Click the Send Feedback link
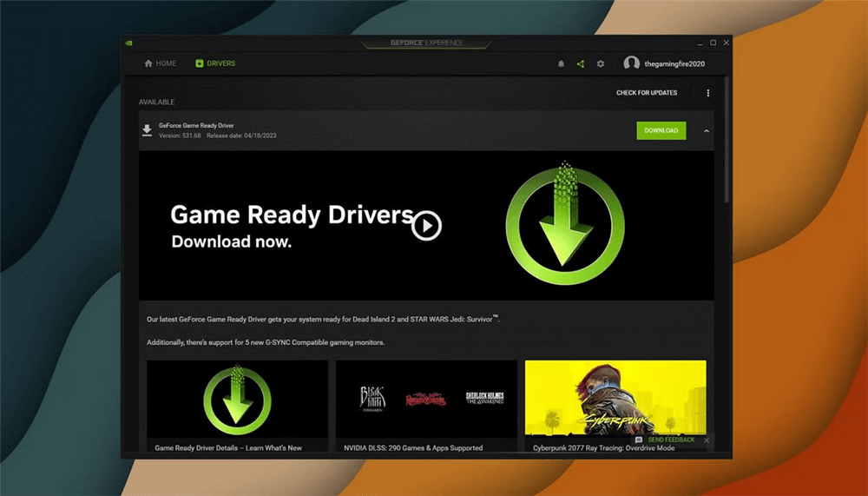This screenshot has width=868, height=496. (x=670, y=440)
